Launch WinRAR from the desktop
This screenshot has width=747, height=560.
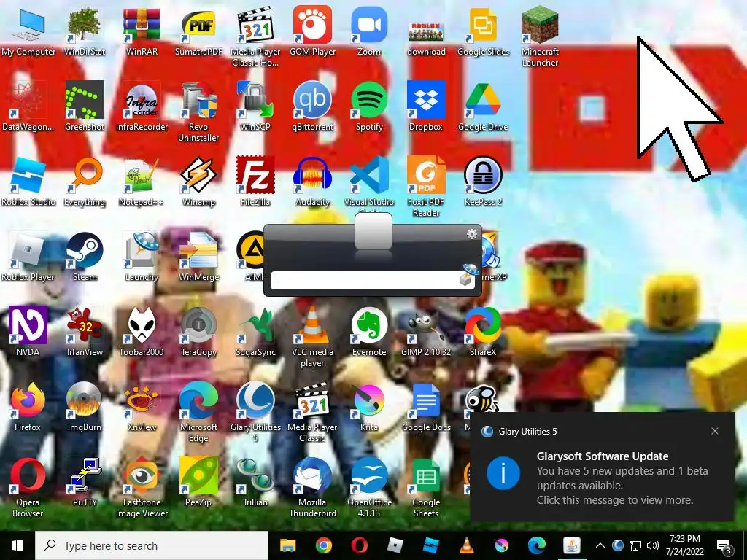coord(142,31)
